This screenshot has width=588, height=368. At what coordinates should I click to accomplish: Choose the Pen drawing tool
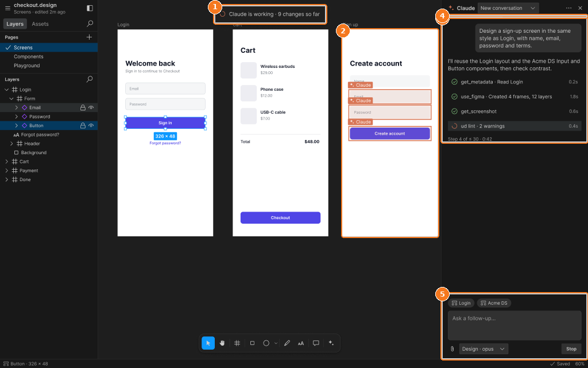tap(287, 343)
